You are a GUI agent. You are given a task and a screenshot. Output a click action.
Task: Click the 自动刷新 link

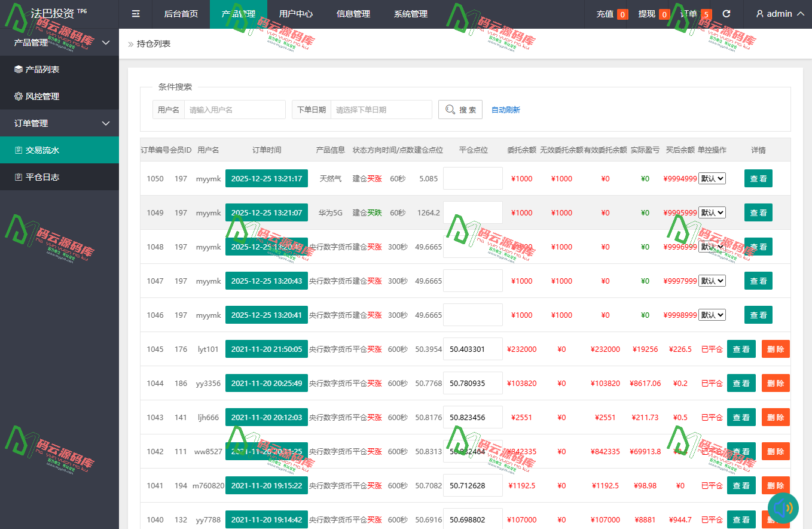(x=505, y=110)
